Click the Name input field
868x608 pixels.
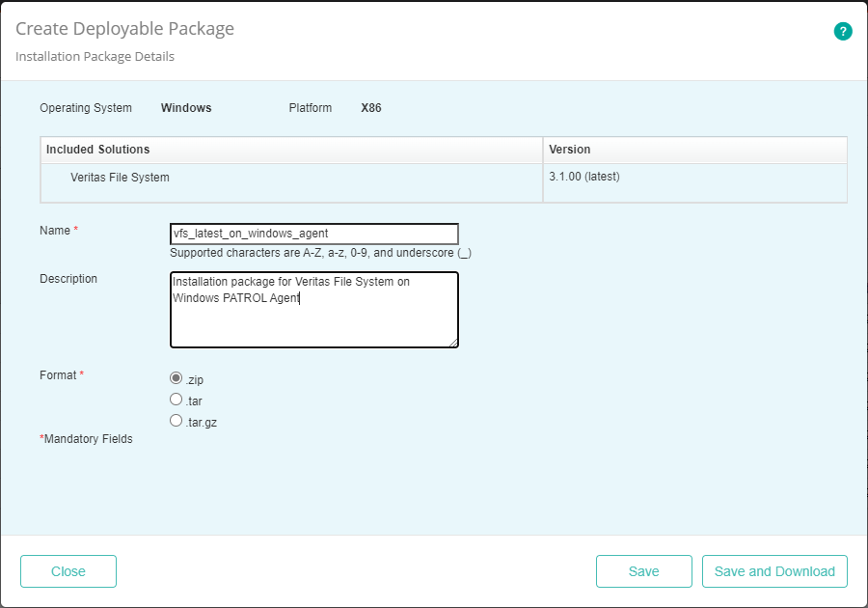click(313, 234)
